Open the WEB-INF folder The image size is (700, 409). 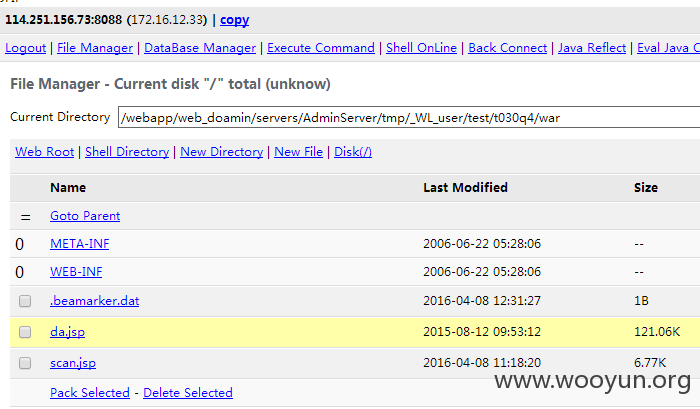click(76, 271)
